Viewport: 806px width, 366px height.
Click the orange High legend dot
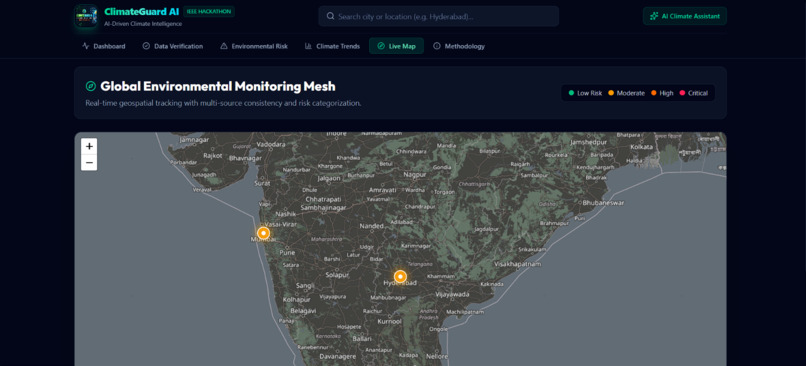point(654,93)
